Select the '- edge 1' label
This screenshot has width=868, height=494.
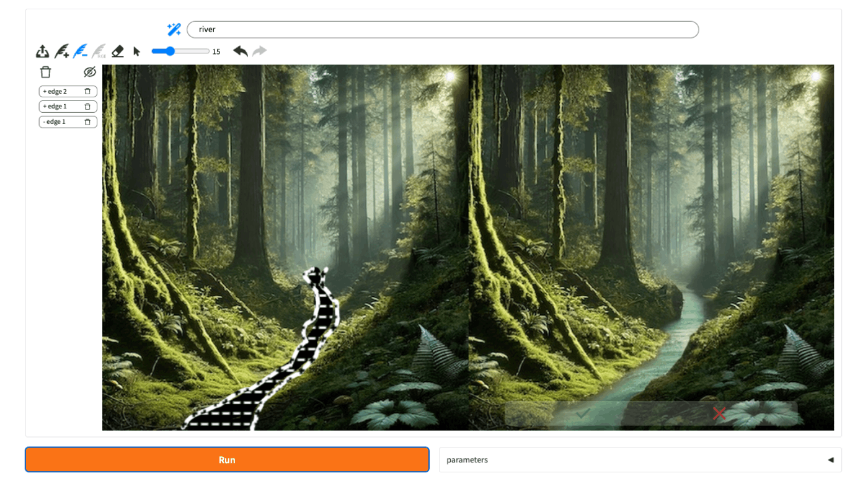point(55,121)
